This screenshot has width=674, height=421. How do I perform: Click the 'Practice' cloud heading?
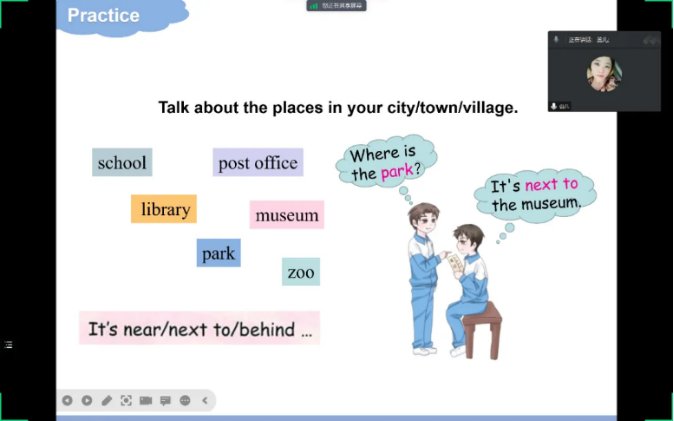[x=104, y=16]
